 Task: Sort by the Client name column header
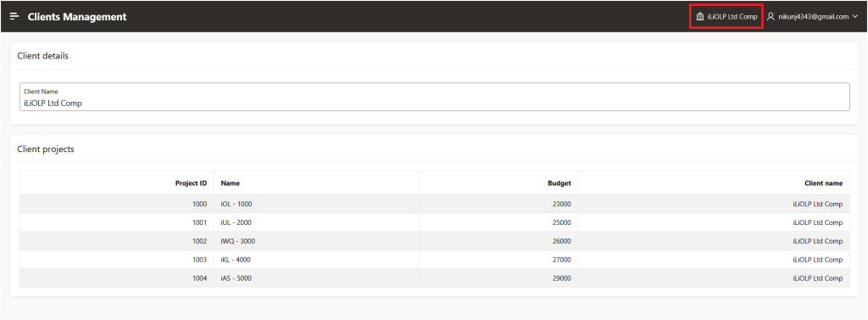pos(824,183)
